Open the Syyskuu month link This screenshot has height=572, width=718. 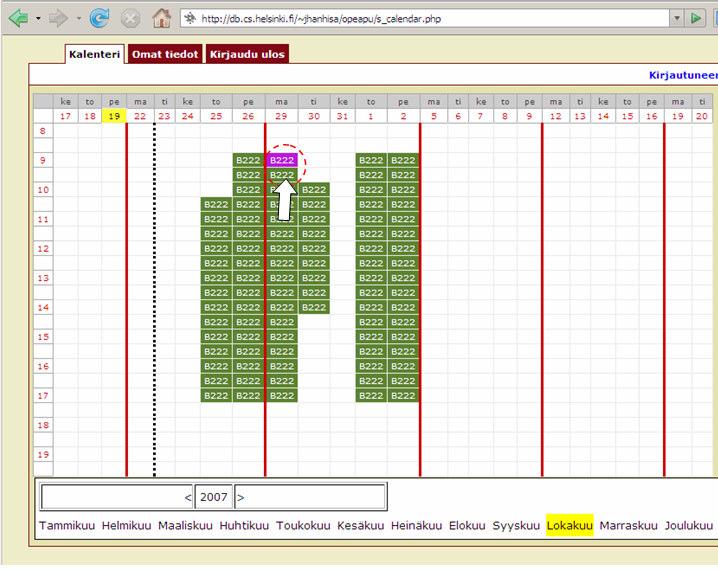516,525
